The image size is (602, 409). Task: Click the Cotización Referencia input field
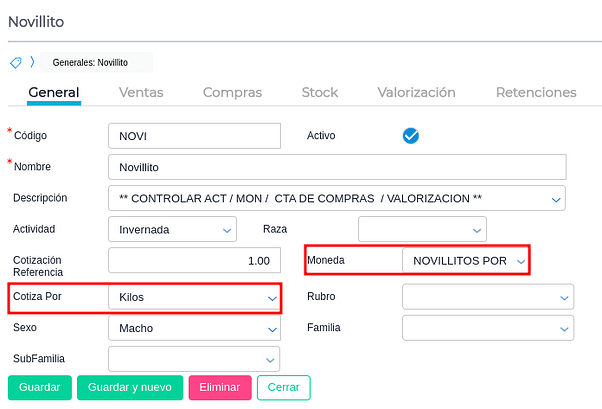[194, 261]
